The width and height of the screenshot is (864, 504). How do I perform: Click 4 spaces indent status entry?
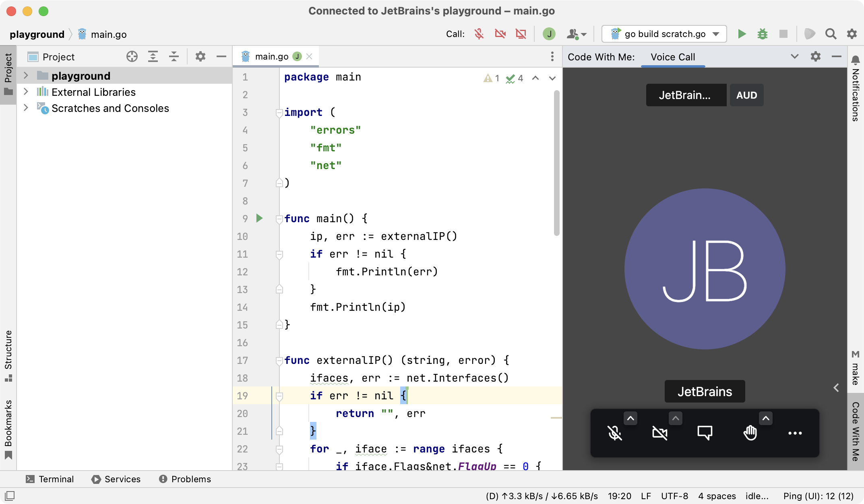pyautogui.click(x=717, y=496)
